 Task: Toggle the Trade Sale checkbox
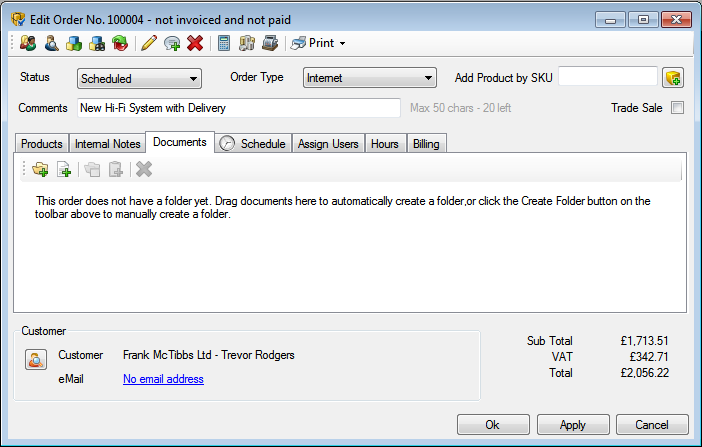[677, 108]
